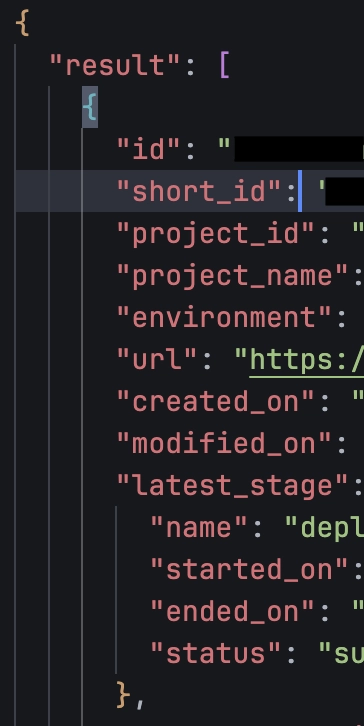
Task: Click the top-level opening brace
Action: coord(22,23)
